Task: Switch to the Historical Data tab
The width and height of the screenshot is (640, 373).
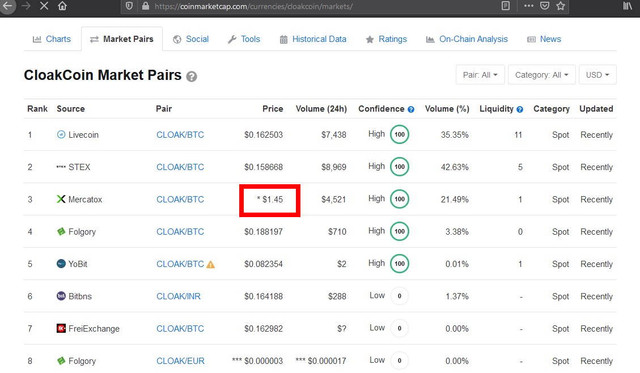Action: click(x=313, y=39)
